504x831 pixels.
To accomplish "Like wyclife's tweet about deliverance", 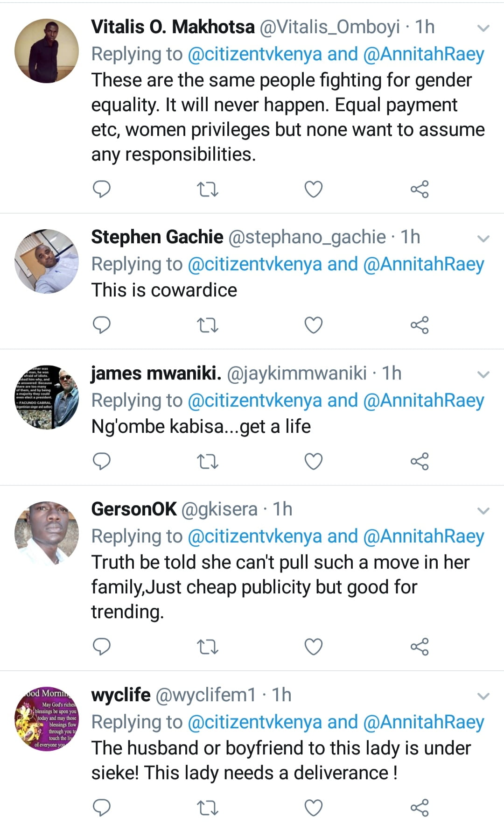I will [x=314, y=808].
